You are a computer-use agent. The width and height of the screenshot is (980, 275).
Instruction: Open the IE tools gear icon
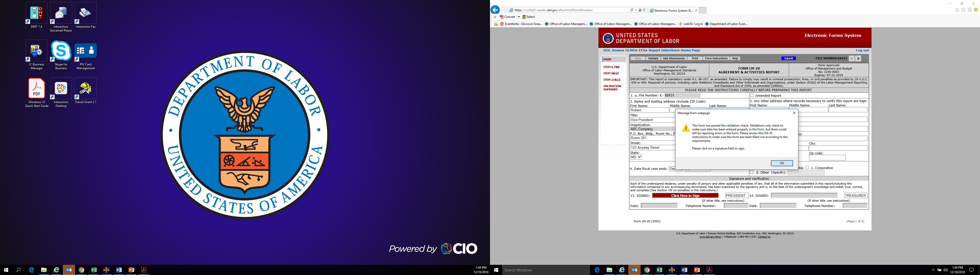pos(970,10)
